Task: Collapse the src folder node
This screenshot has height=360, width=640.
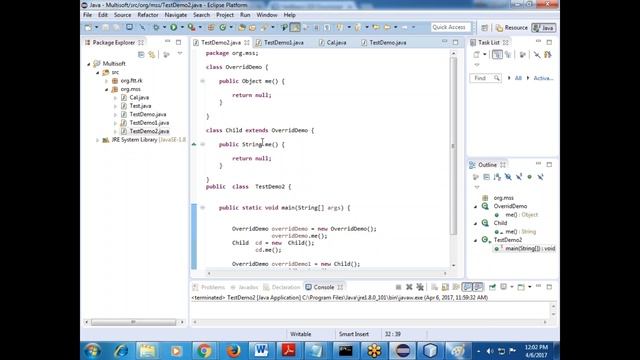Action: pyautogui.click(x=98, y=73)
